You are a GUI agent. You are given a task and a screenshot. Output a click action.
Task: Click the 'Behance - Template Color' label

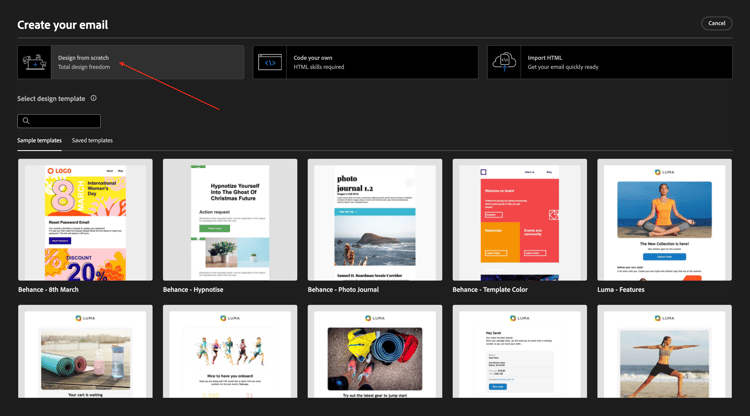(x=490, y=290)
